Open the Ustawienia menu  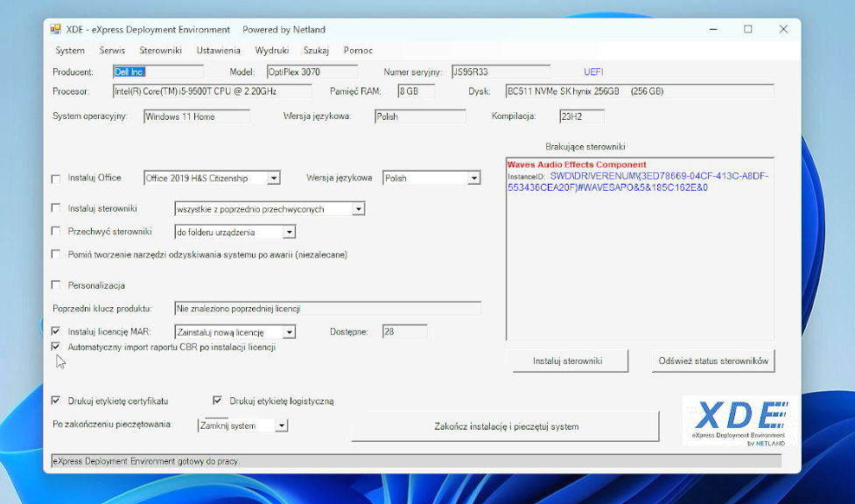(218, 51)
